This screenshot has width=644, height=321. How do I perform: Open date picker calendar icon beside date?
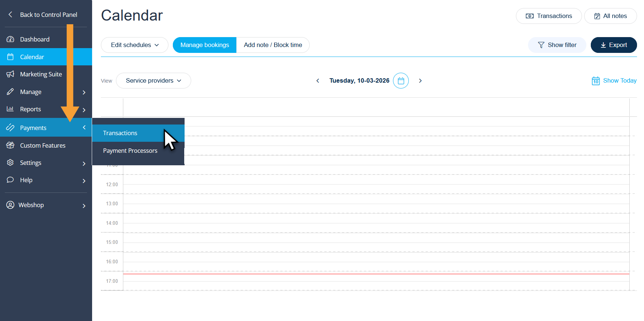pos(401,81)
